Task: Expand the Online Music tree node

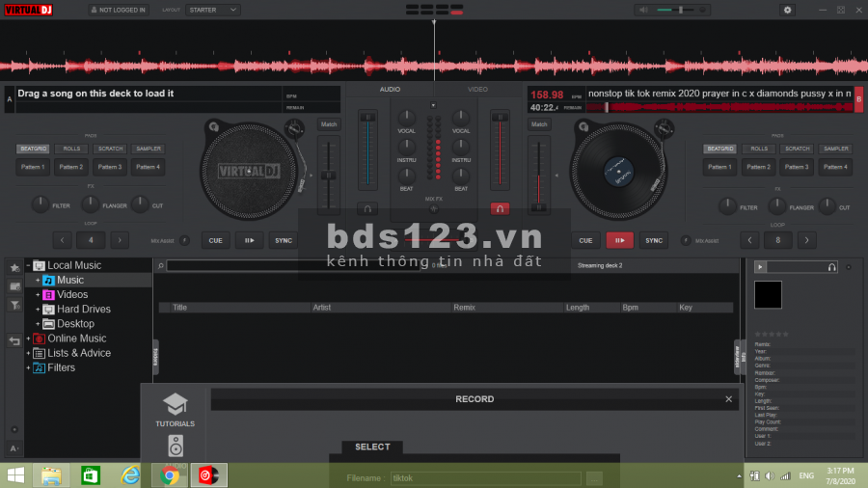Action: tap(28, 339)
